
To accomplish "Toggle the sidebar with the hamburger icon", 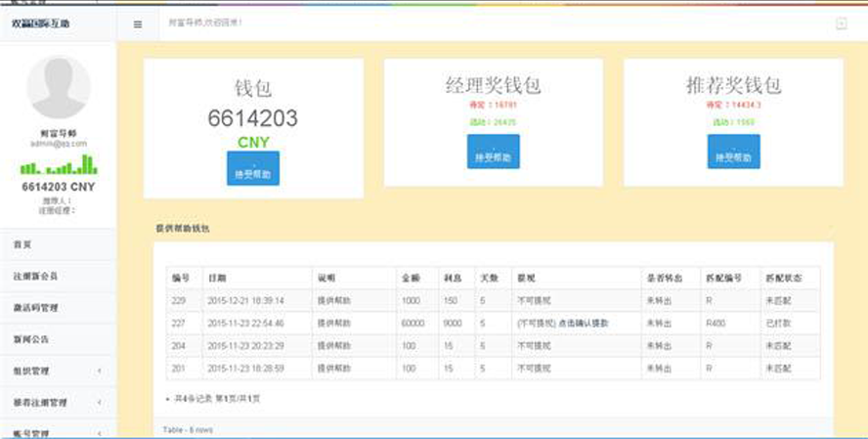I will [138, 24].
